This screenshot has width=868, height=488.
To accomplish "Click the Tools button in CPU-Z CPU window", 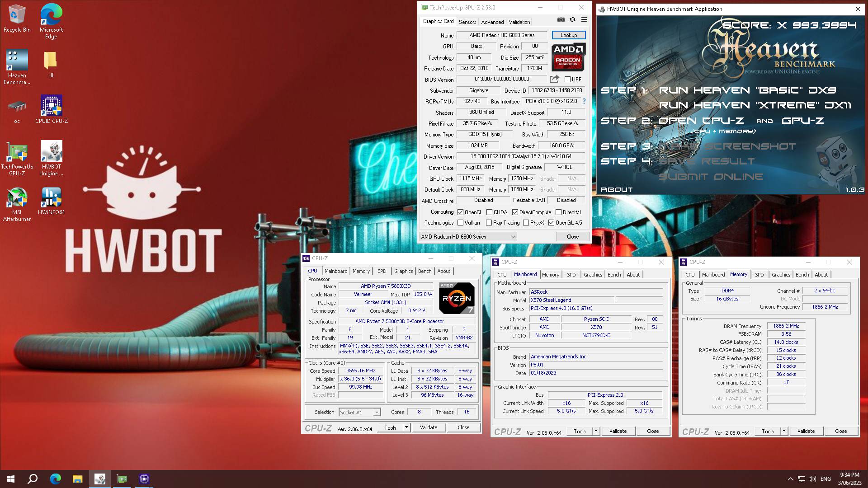I will click(x=390, y=427).
